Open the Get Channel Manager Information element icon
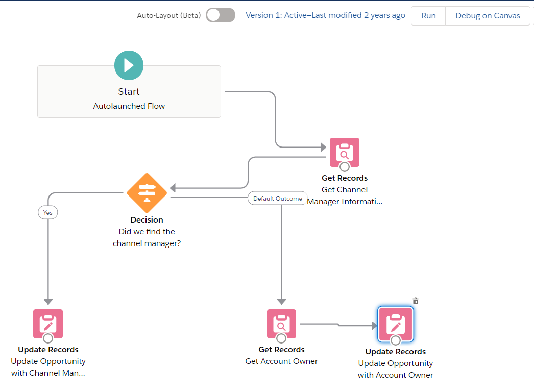The width and height of the screenshot is (534, 392). (344, 152)
